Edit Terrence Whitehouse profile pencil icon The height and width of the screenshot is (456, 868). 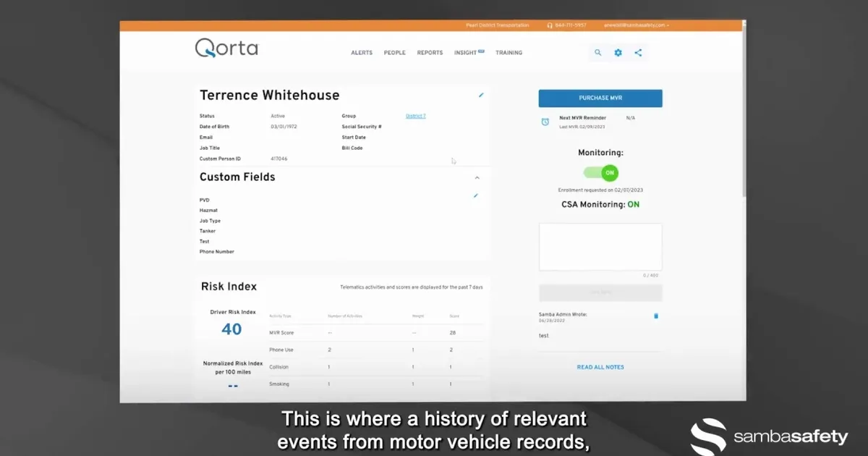481,95
